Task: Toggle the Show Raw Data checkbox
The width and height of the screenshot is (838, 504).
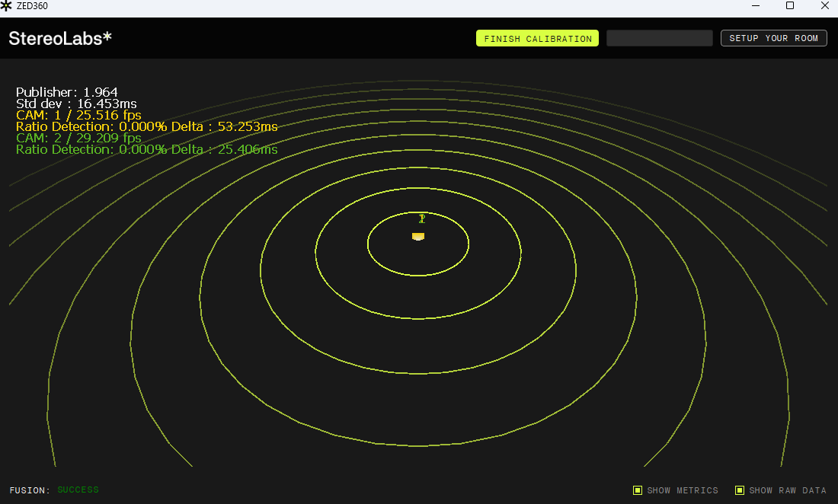Action: 739,490
